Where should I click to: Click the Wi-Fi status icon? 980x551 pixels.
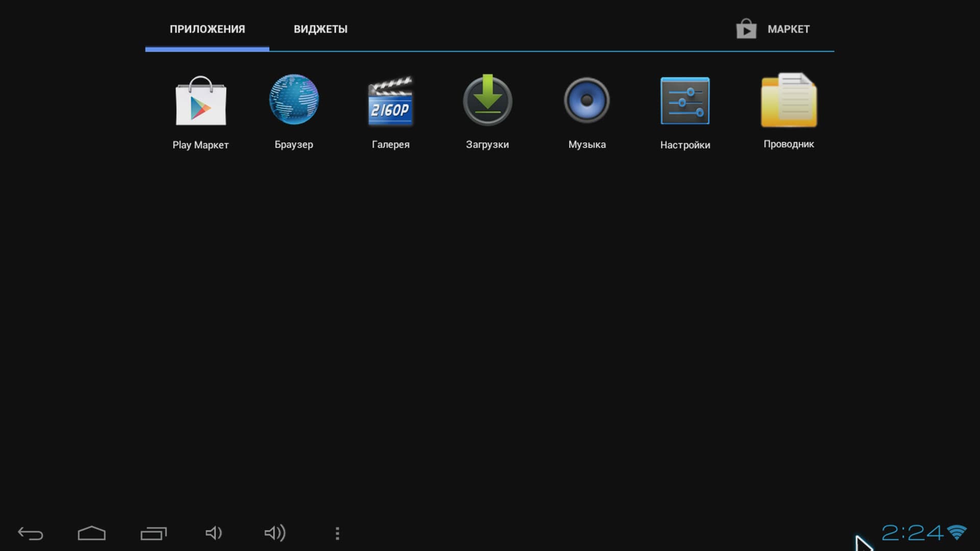click(x=957, y=533)
